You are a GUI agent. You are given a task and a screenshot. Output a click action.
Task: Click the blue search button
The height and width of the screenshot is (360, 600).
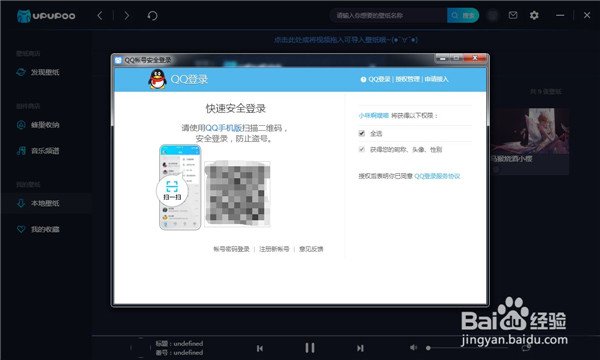[463, 15]
